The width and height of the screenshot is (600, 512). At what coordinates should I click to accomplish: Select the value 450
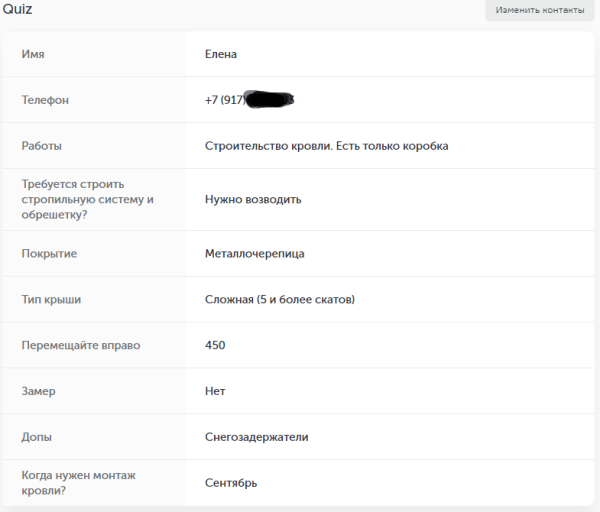(215, 345)
